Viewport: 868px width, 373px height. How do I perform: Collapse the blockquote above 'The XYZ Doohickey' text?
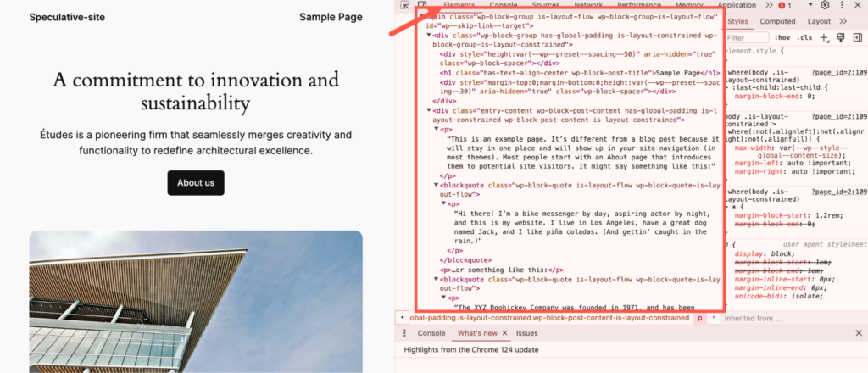437,280
